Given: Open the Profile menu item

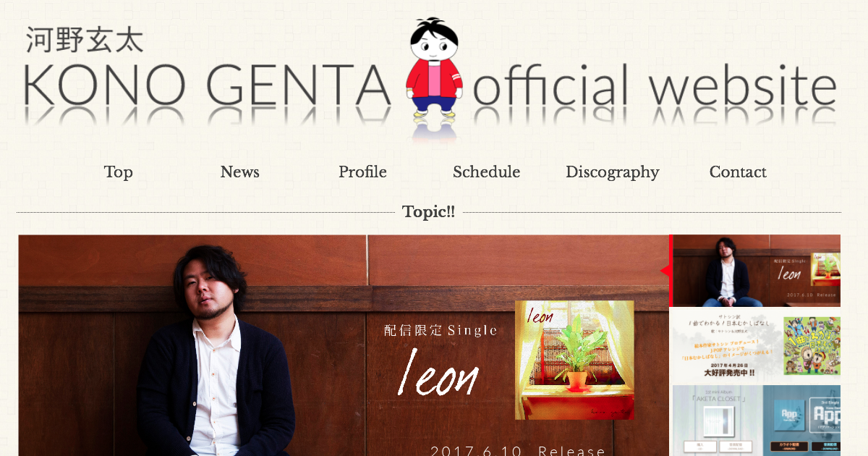Looking at the screenshot, I should (x=362, y=172).
